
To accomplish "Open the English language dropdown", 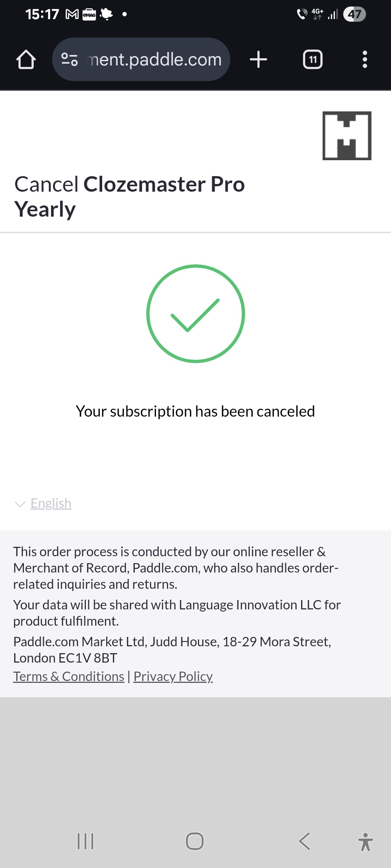I will [51, 503].
